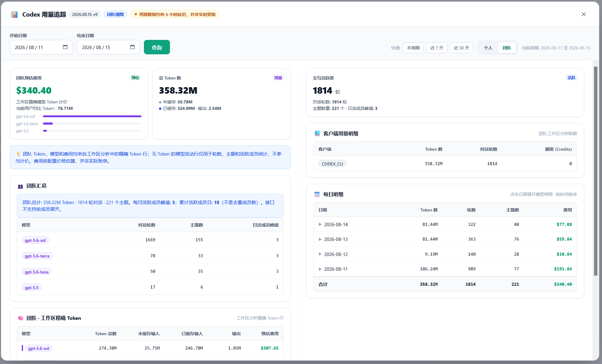Open the end date calendar picker icon
Screen dimensions: 602x364
pyautogui.click(x=132, y=47)
